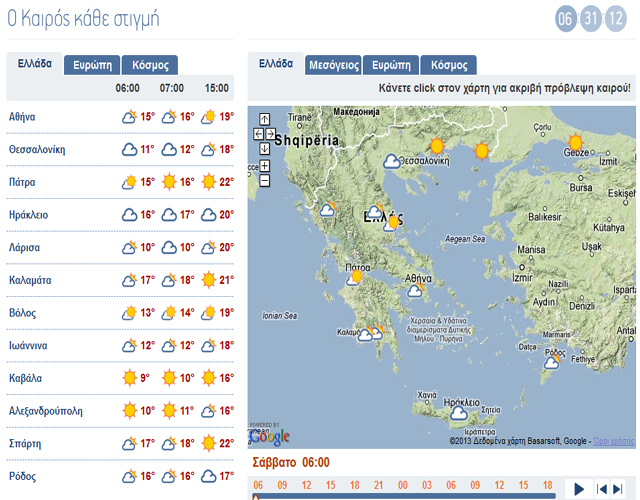Click the timeline slider bar
The image size is (640, 500).
400,495
